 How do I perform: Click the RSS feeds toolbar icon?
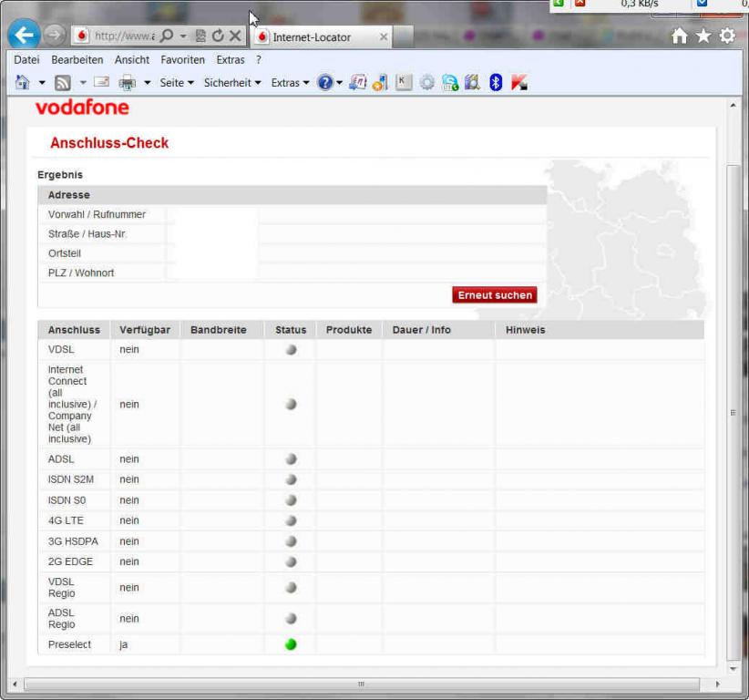(63, 83)
